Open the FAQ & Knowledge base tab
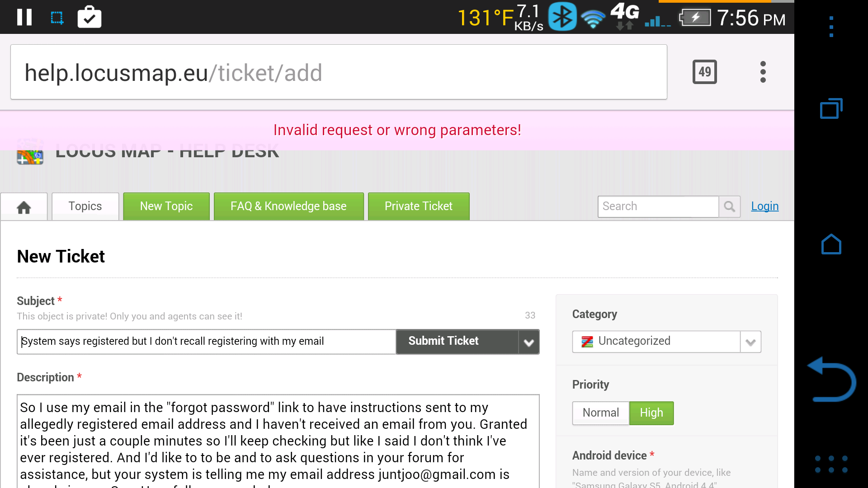 tap(288, 206)
